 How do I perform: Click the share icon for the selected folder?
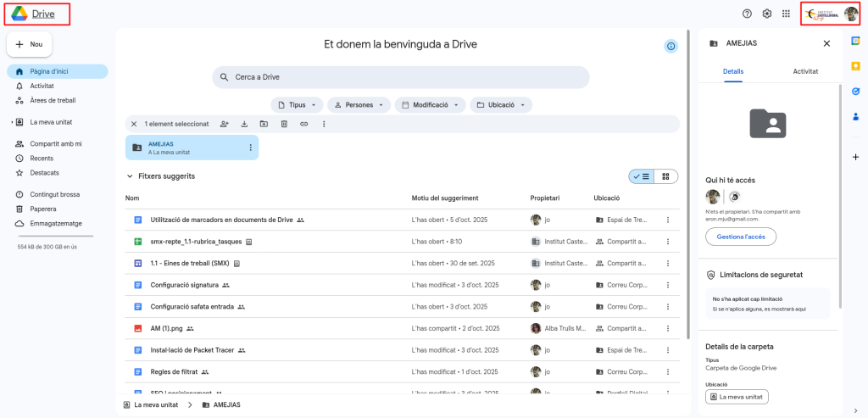click(225, 124)
